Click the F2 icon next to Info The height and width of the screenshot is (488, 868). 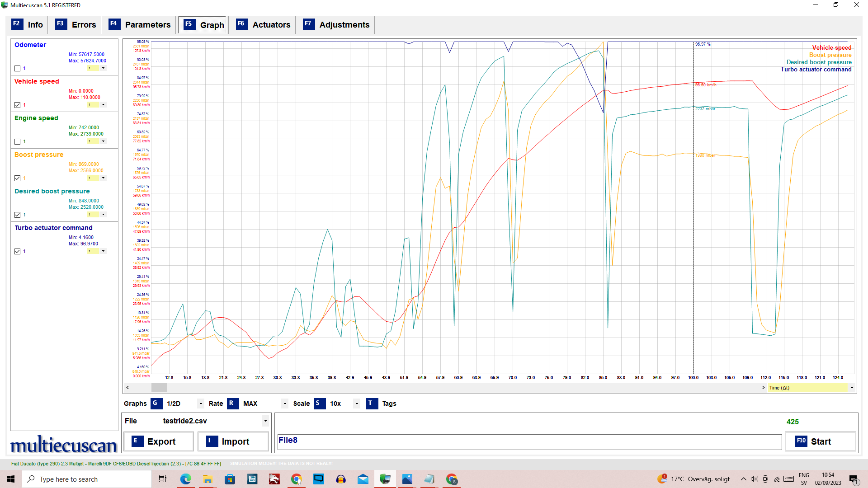pyautogui.click(x=17, y=24)
